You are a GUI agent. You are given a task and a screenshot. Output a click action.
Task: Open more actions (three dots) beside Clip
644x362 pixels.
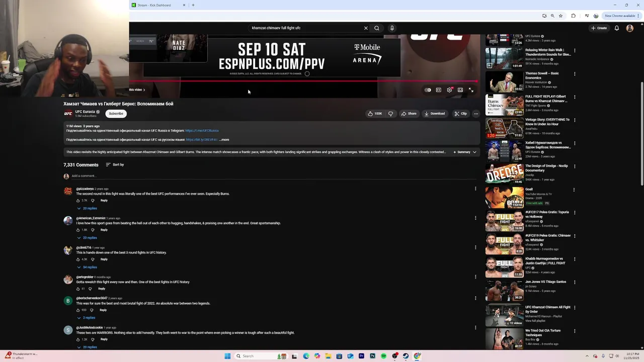476,114
